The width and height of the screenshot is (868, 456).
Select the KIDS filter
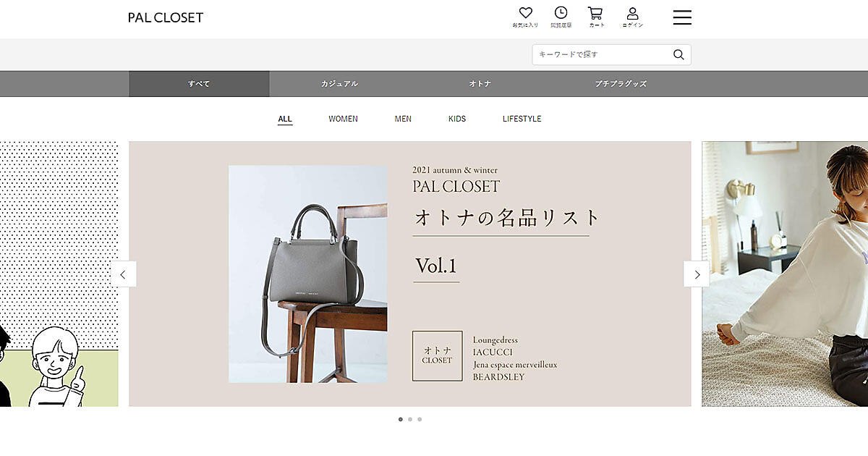457,119
